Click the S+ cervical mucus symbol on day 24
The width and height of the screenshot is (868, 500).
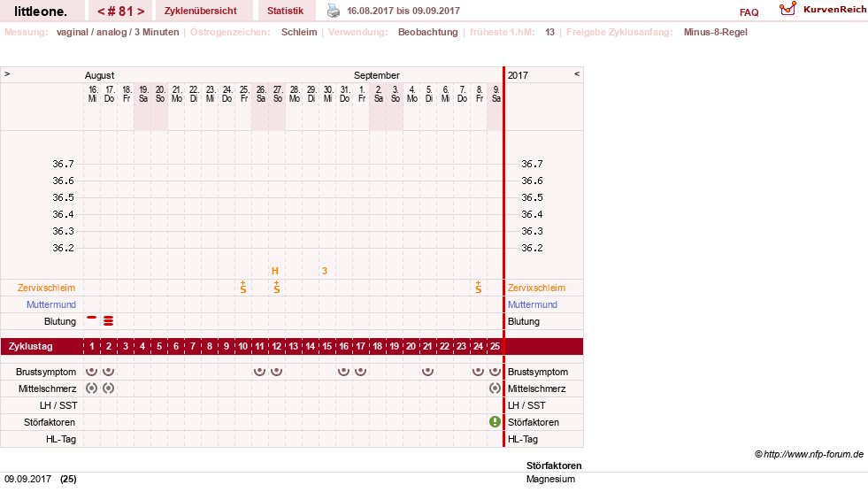coord(479,287)
